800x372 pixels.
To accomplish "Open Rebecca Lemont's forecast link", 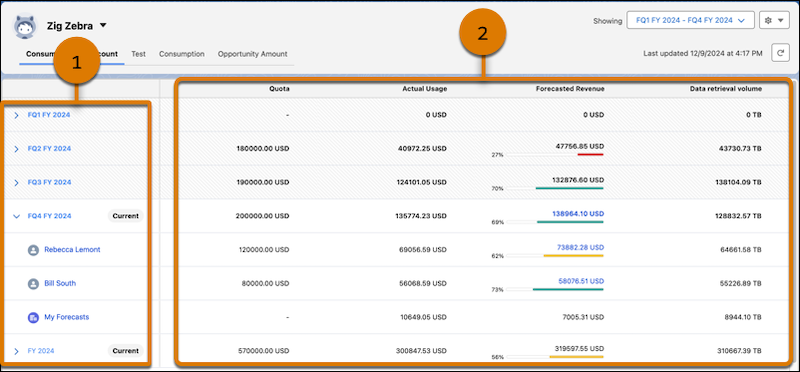I will click(x=72, y=250).
